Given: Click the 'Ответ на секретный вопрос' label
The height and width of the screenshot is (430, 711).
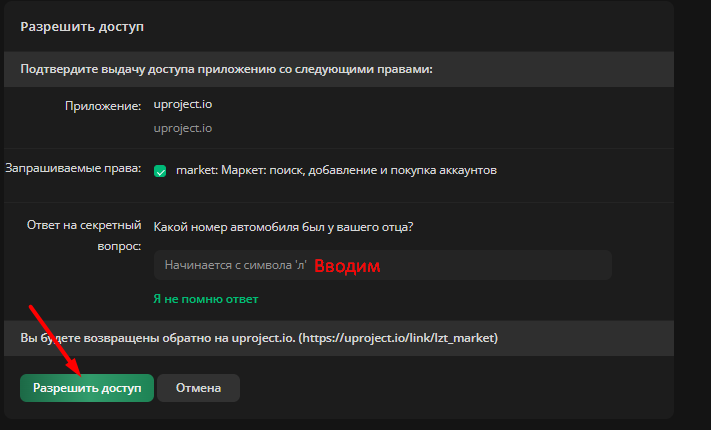Looking at the screenshot, I should pyautogui.click(x=84, y=235).
